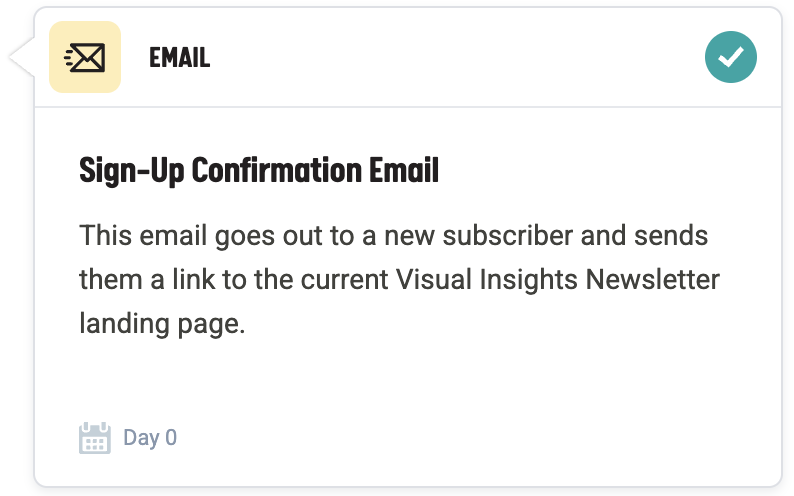The width and height of the screenshot is (794, 496).
Task: Click the card's left pointer arrow
Action: click(x=21, y=58)
